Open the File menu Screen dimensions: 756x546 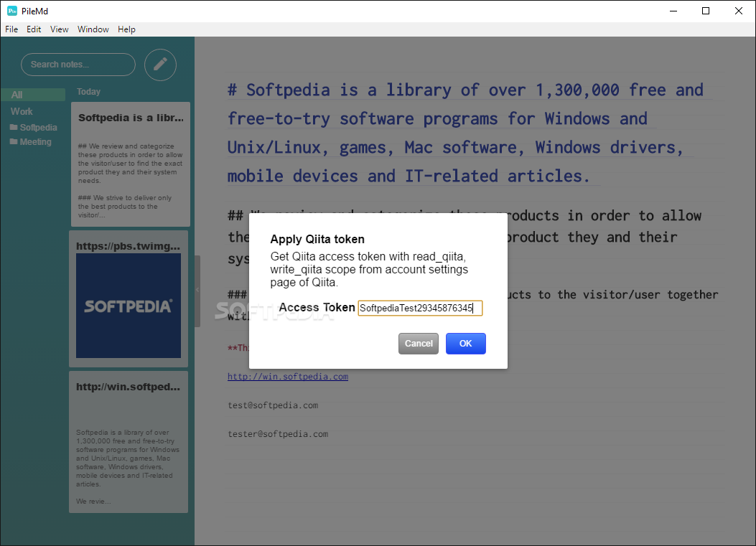coord(11,29)
